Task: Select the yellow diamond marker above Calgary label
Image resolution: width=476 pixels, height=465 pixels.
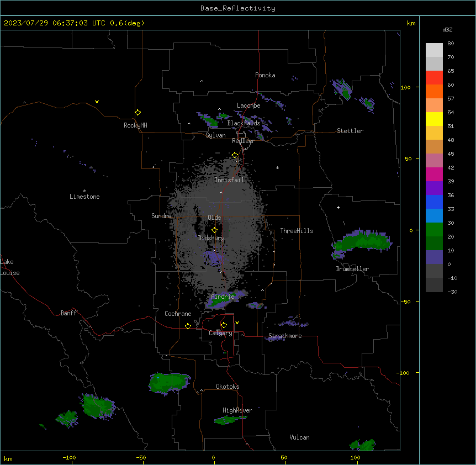Action: (224, 325)
